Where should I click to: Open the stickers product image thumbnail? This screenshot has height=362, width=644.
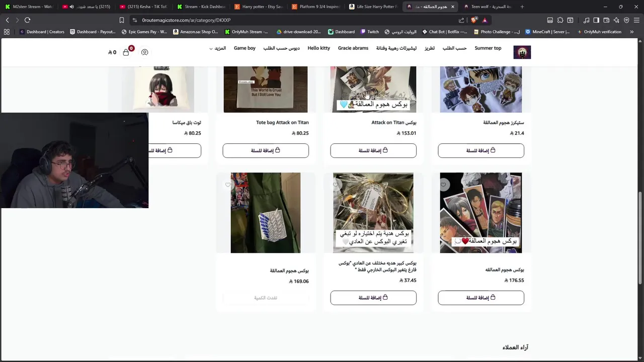[x=481, y=89]
